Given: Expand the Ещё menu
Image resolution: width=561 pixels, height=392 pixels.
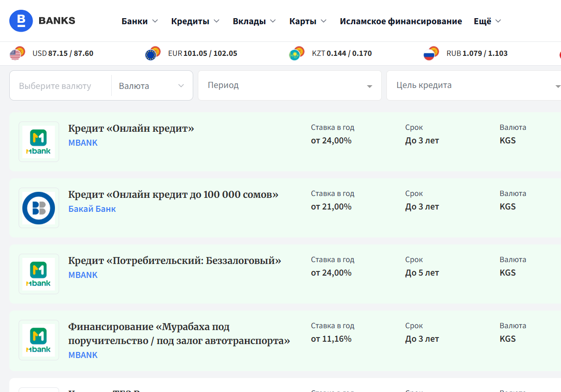Looking at the screenshot, I should coord(487,21).
